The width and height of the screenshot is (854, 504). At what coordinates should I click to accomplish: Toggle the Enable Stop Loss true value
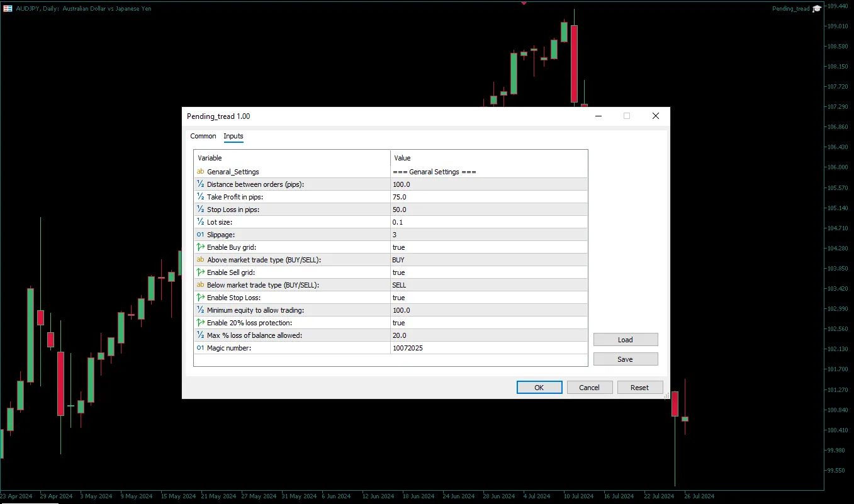[441, 297]
